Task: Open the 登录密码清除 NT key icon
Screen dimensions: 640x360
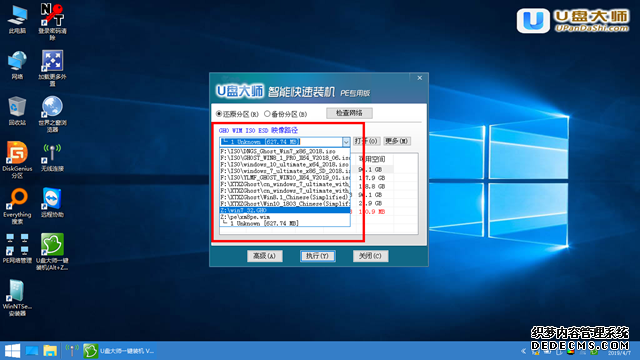Action: tap(52, 21)
